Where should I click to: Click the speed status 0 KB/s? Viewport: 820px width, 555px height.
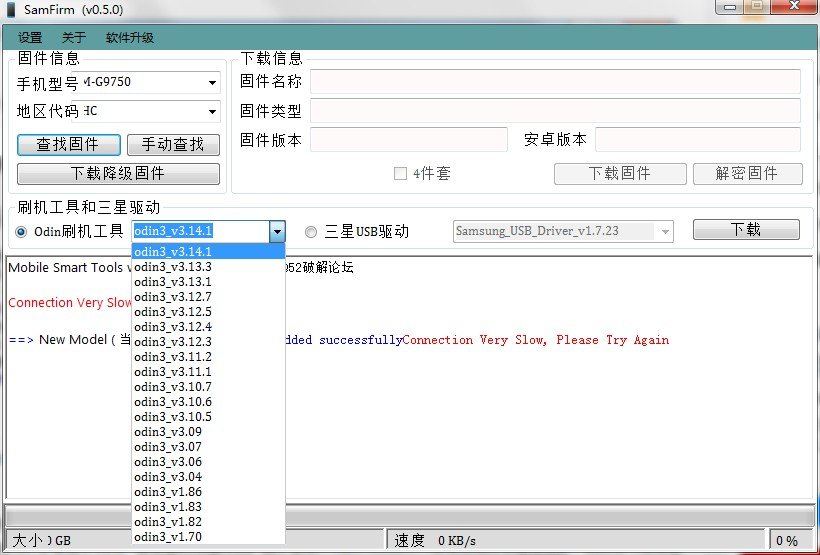click(x=457, y=541)
